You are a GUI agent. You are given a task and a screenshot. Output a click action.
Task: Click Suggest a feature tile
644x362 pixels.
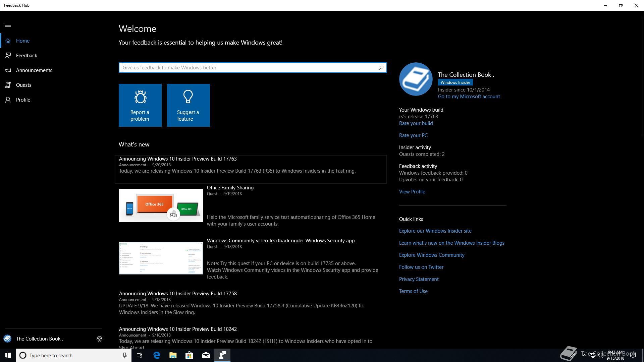189,105
